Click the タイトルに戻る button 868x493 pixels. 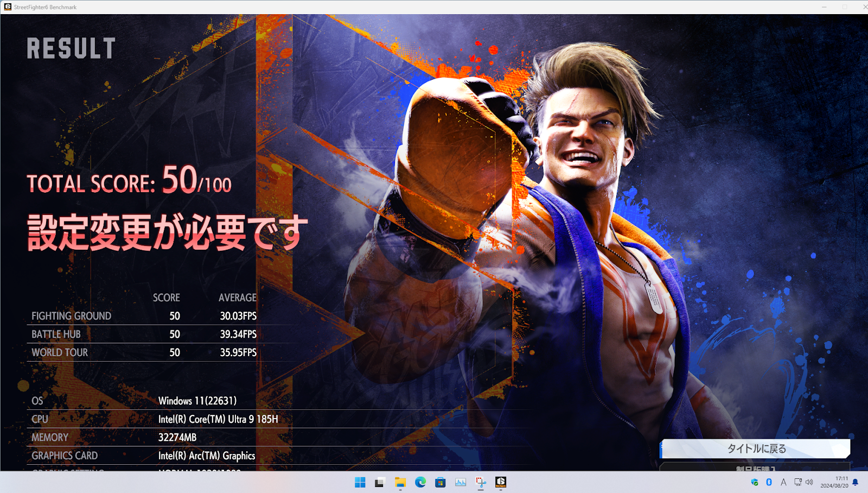point(755,448)
